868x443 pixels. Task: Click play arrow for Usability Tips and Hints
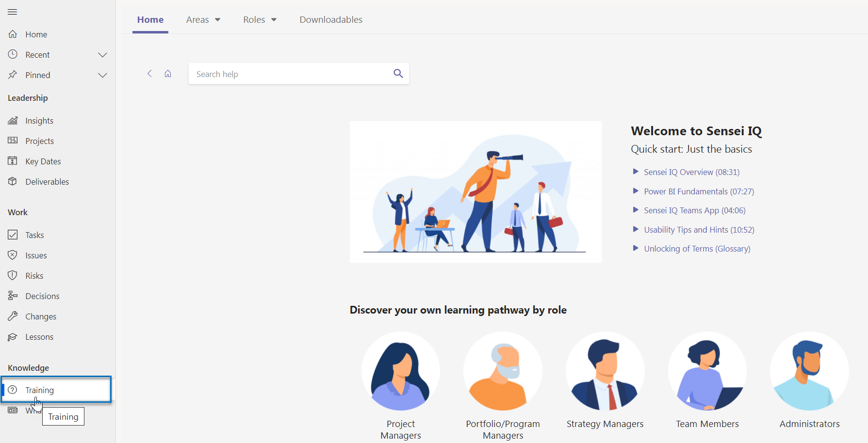[636, 229]
